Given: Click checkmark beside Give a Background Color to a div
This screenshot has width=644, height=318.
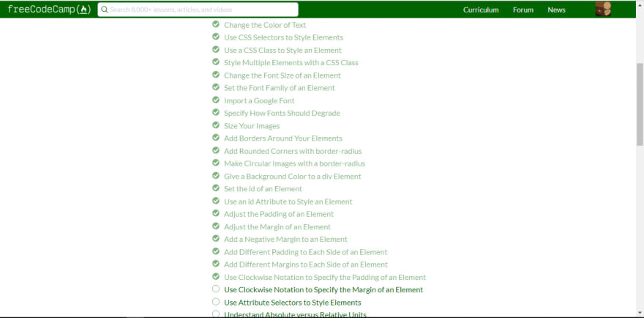Looking at the screenshot, I should pyautogui.click(x=216, y=175).
